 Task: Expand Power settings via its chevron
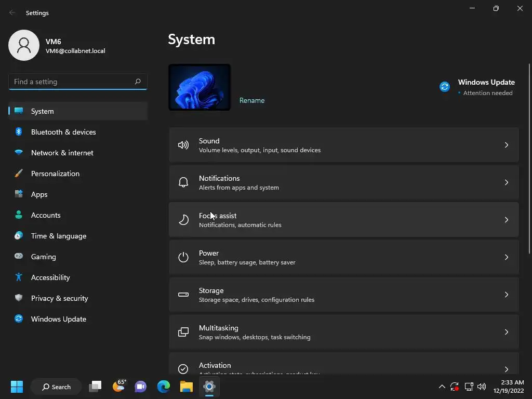pyautogui.click(x=506, y=257)
